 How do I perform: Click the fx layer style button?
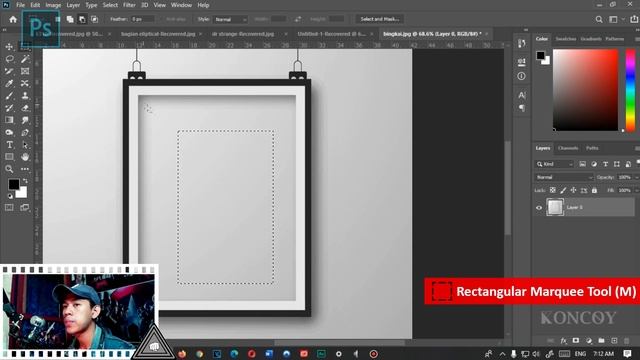click(x=563, y=340)
